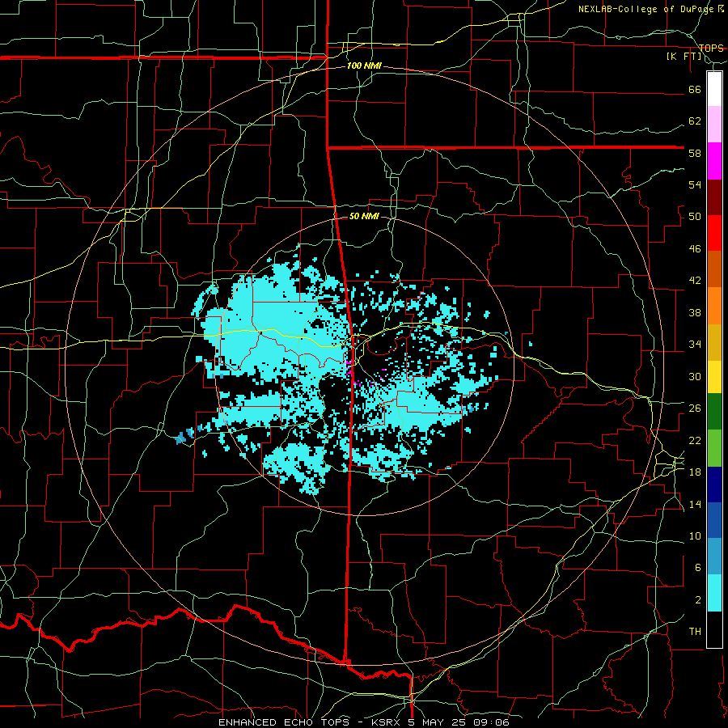Viewport: 728px width, 728px height.
Task: Click the legend value "18"
Action: pyautogui.click(x=695, y=472)
